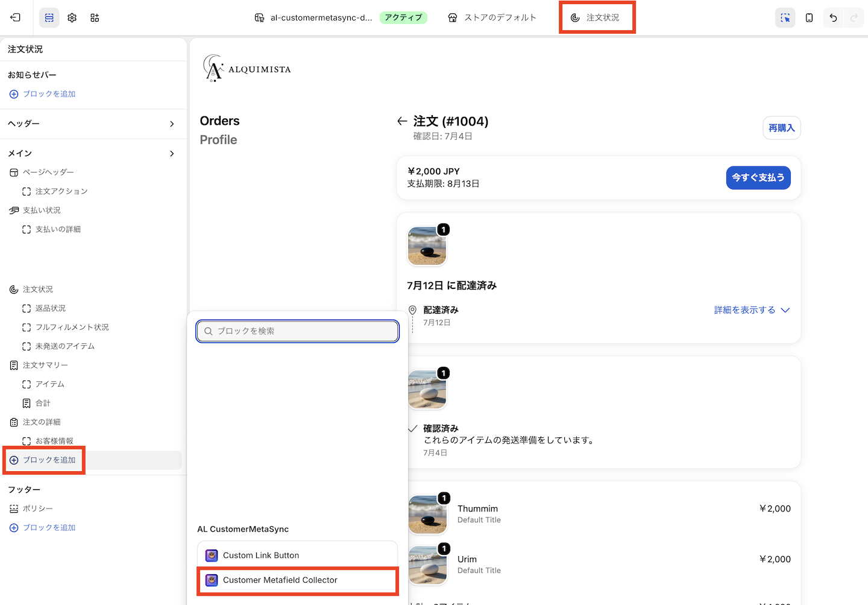The width and height of the screenshot is (868, 605).
Task: Expand the ヘッダー section chevron
Action: pyautogui.click(x=172, y=124)
